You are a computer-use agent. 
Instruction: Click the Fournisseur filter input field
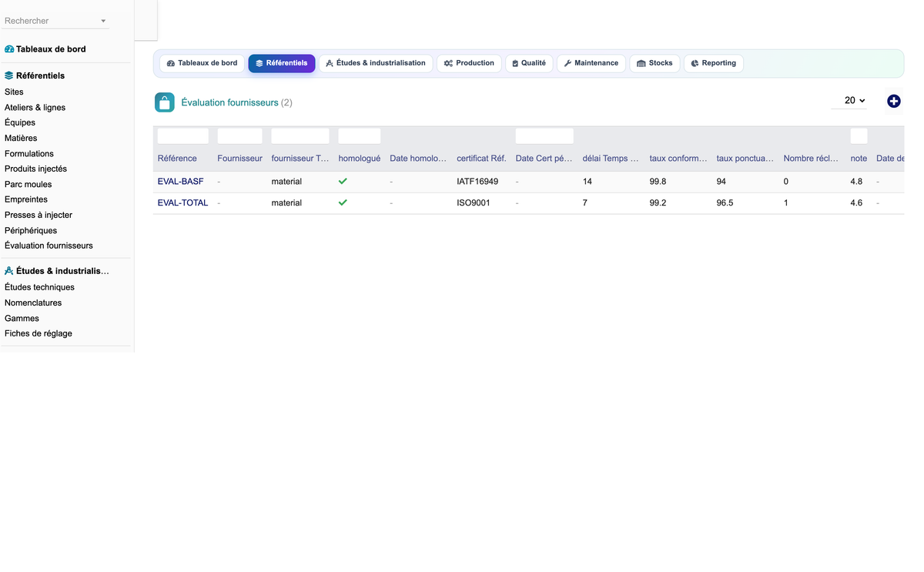[x=239, y=136]
